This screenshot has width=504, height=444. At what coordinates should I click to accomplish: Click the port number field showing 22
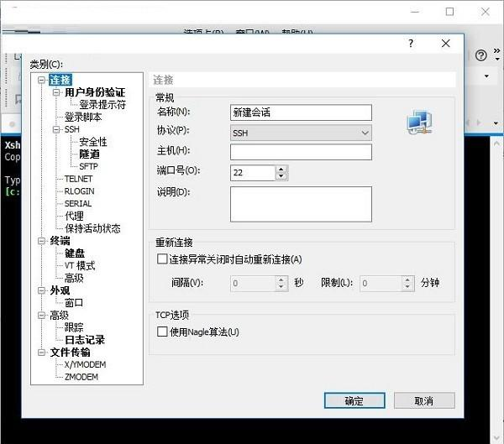[x=253, y=173]
